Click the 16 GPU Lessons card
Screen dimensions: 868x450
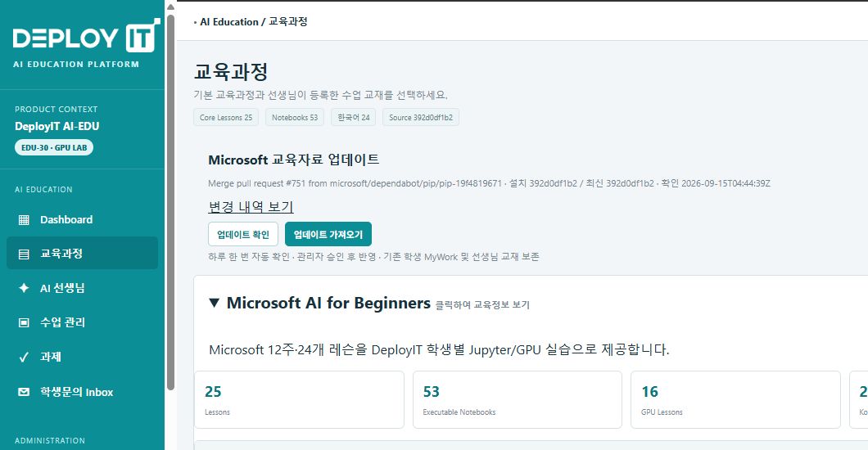pos(735,400)
